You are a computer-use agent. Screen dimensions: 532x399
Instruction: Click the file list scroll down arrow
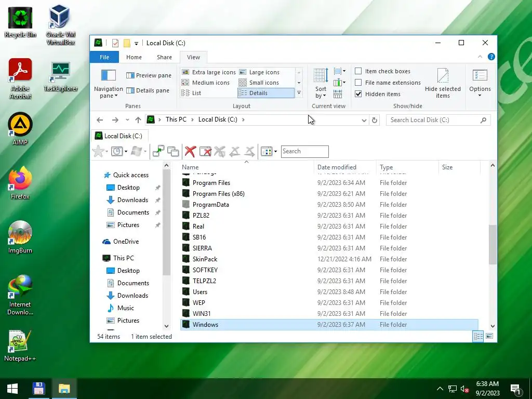tap(493, 326)
